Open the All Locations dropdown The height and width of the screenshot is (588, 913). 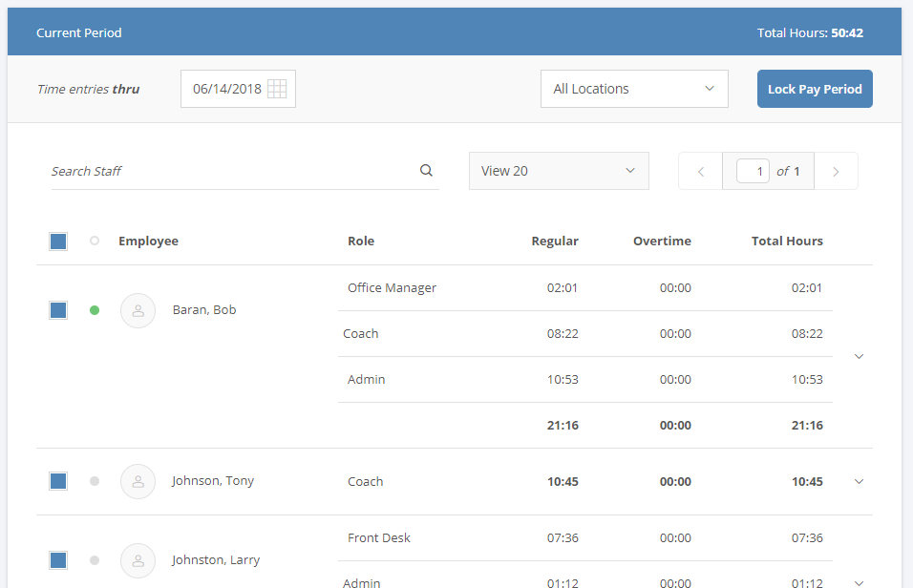coord(634,89)
